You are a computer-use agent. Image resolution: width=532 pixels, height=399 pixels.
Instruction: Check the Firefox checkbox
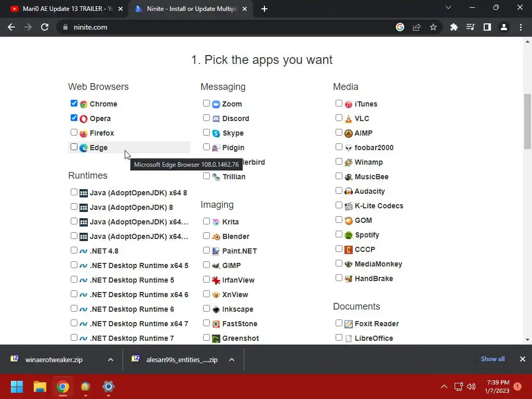coord(74,132)
